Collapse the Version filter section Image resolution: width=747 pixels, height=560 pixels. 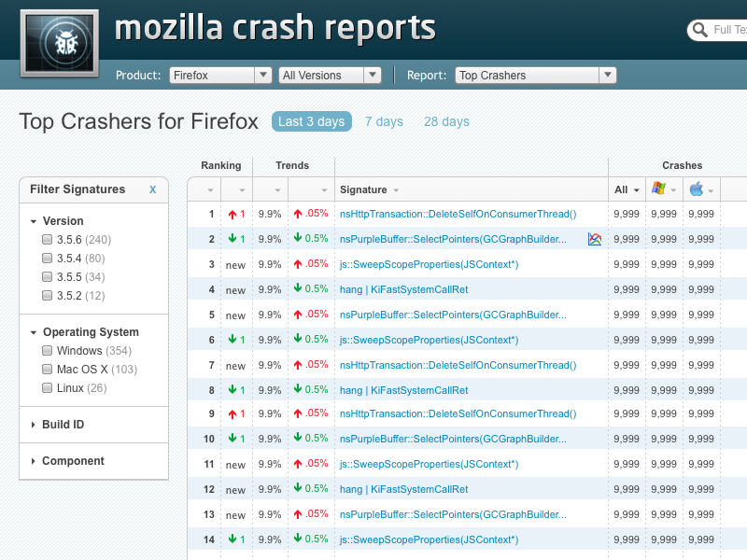(x=34, y=221)
